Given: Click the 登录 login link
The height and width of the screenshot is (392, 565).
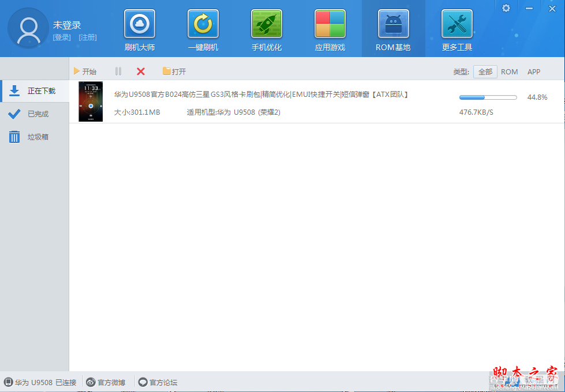Looking at the screenshot, I should pyautogui.click(x=62, y=37).
